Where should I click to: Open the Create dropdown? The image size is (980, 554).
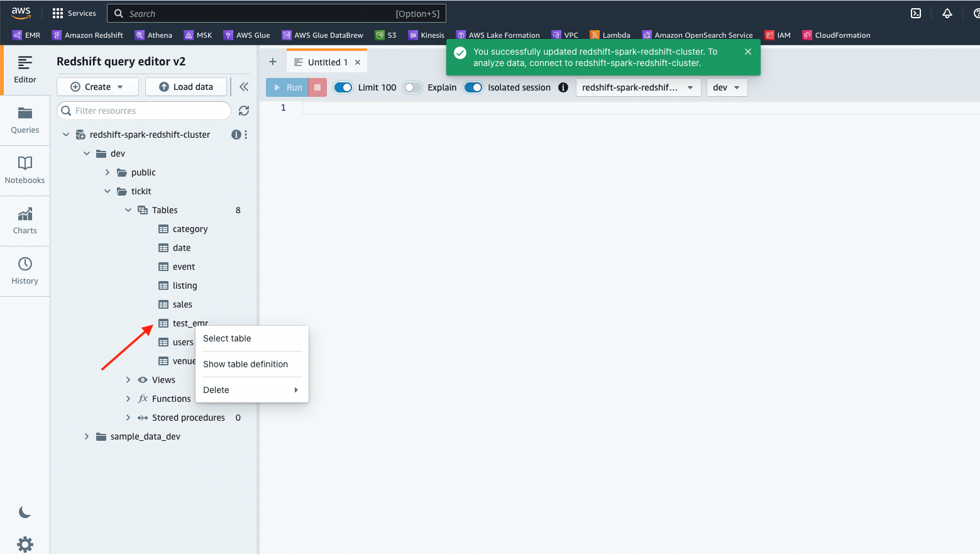coord(97,87)
